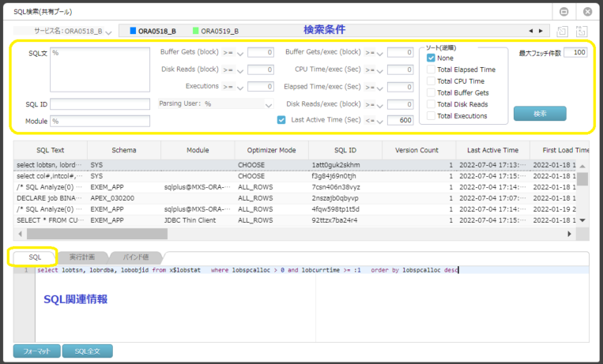Select the JDBC Thin Client row
The width and height of the screenshot is (603, 364).
tap(295, 220)
